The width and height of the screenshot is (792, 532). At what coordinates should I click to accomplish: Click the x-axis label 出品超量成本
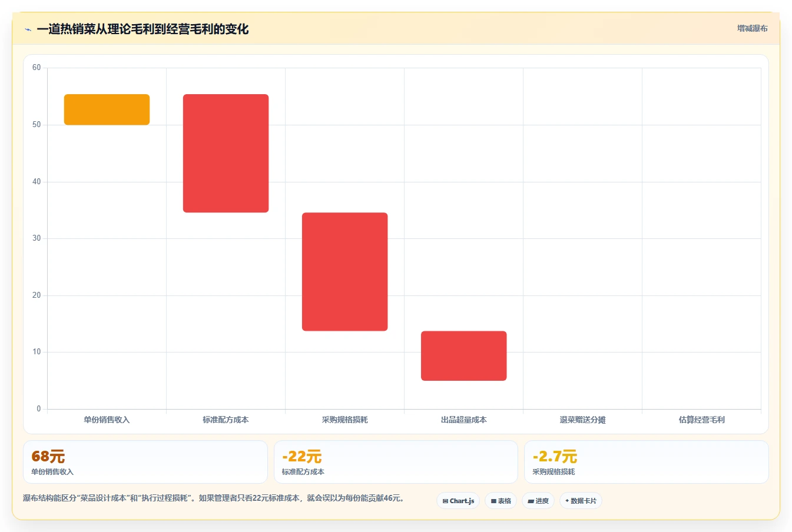click(x=463, y=420)
